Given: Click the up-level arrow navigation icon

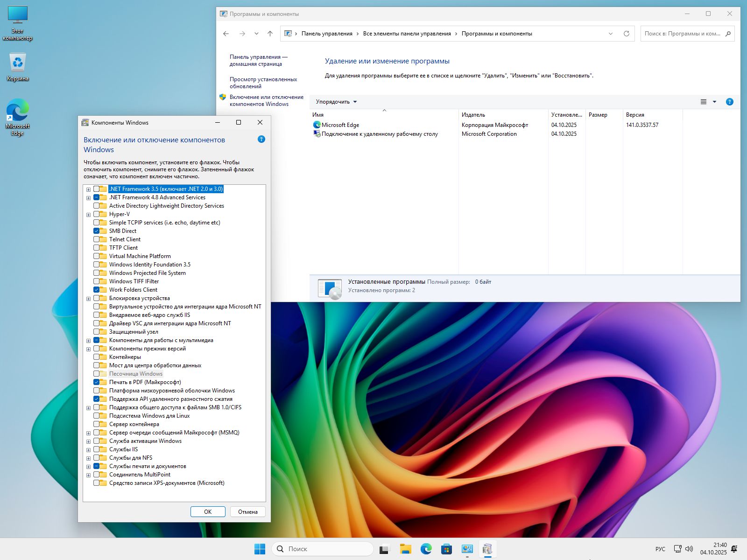Looking at the screenshot, I should pyautogui.click(x=270, y=34).
